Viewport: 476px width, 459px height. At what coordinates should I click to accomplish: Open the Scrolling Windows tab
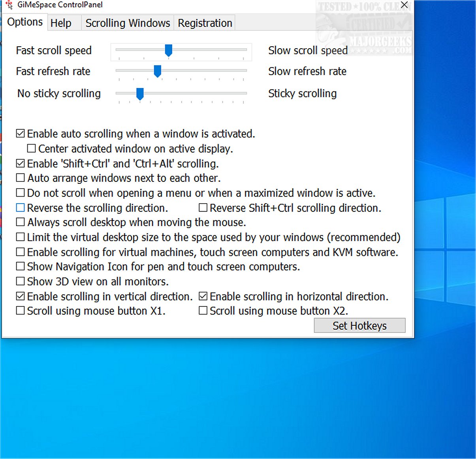coord(128,23)
